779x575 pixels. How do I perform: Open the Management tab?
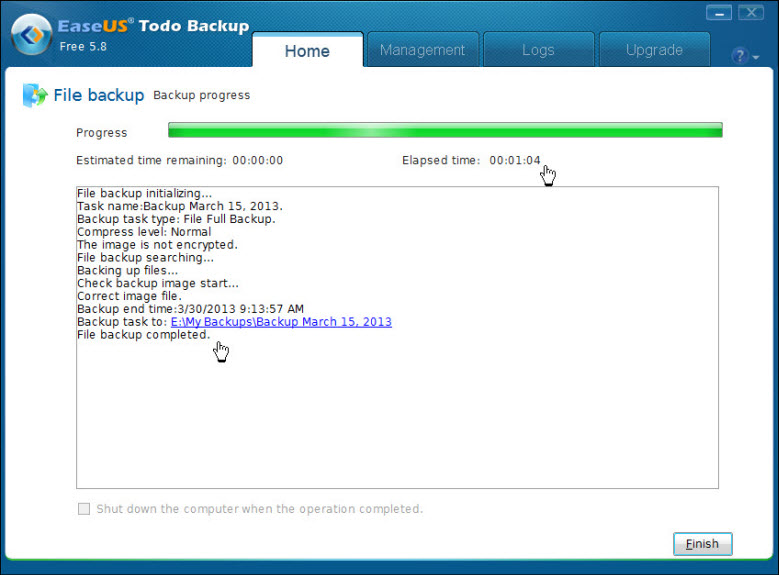coord(423,49)
